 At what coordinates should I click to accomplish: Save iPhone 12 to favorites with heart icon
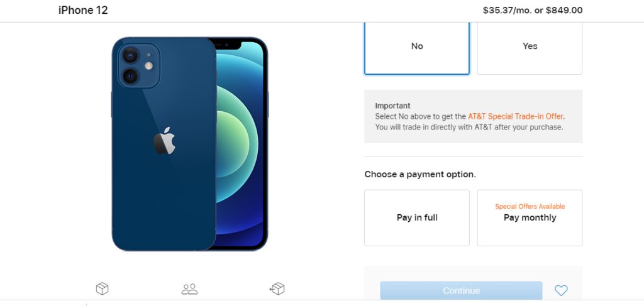(x=561, y=290)
